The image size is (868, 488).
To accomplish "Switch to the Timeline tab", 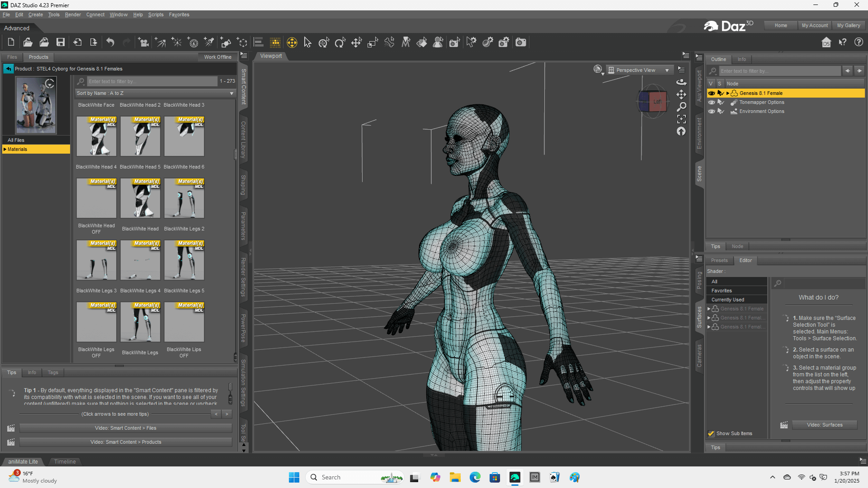I will coord(65,462).
